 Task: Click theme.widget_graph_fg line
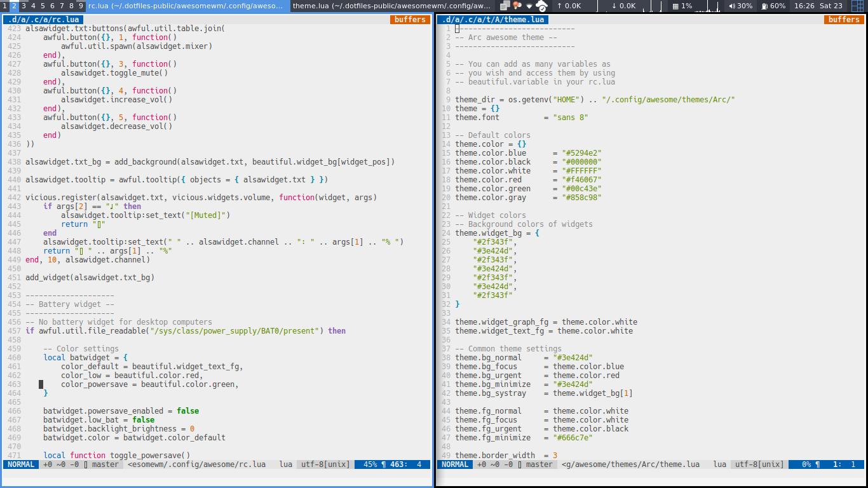pos(546,322)
